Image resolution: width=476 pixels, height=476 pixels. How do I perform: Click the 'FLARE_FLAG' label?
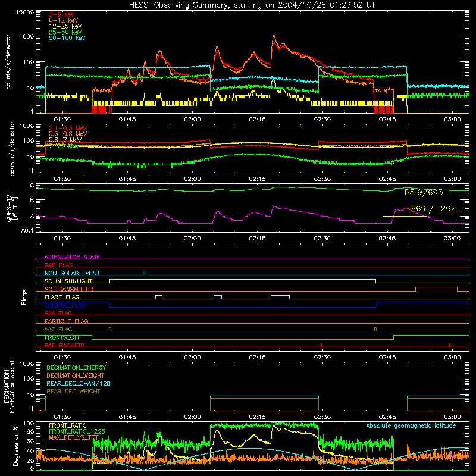pyautogui.click(x=62, y=297)
